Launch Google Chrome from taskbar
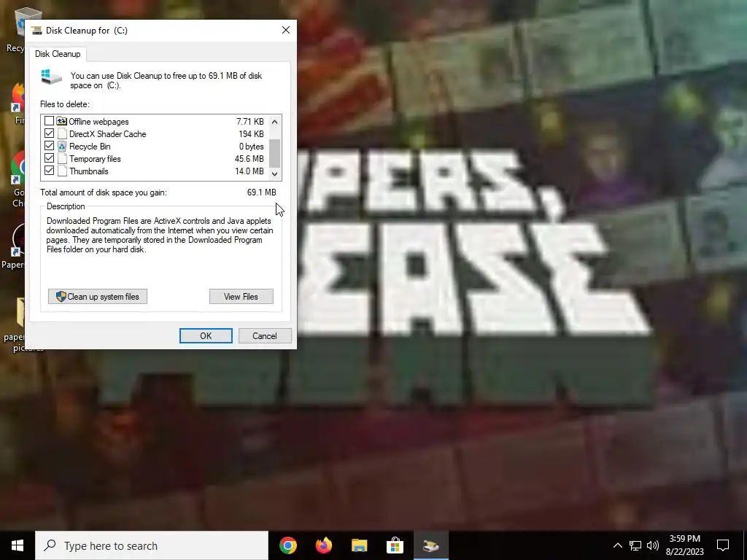Viewport: 747px width, 560px height. coord(288,545)
